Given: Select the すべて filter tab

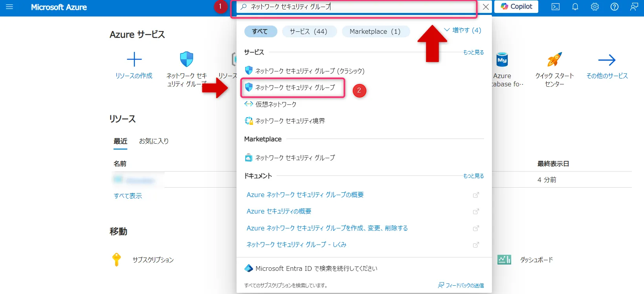Looking at the screenshot, I should tap(260, 31).
